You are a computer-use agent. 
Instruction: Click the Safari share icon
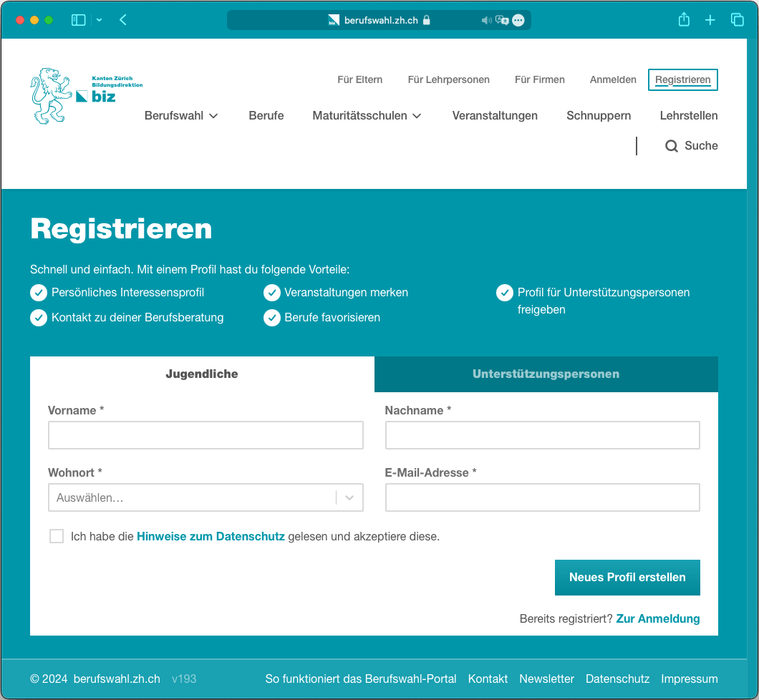pyautogui.click(x=683, y=20)
